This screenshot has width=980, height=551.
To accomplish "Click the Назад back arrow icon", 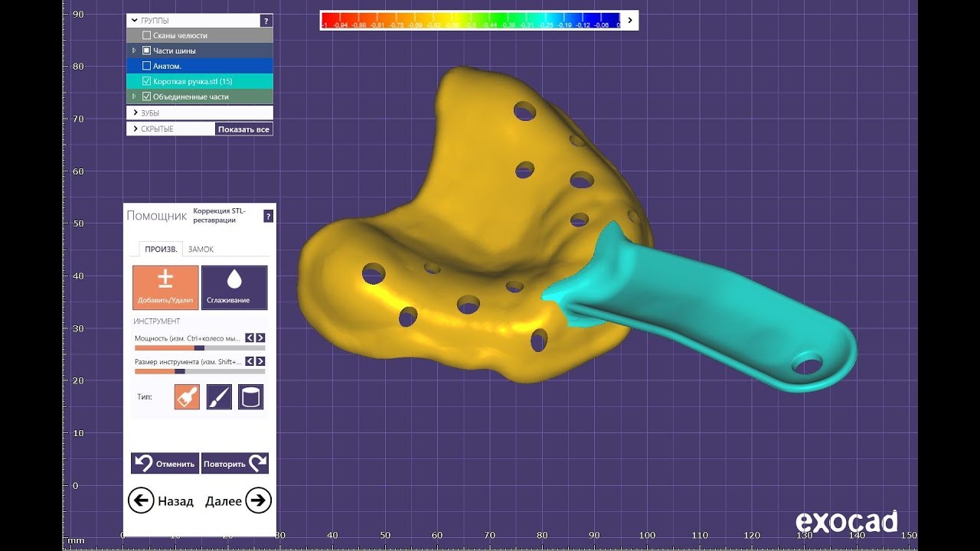I will point(140,501).
